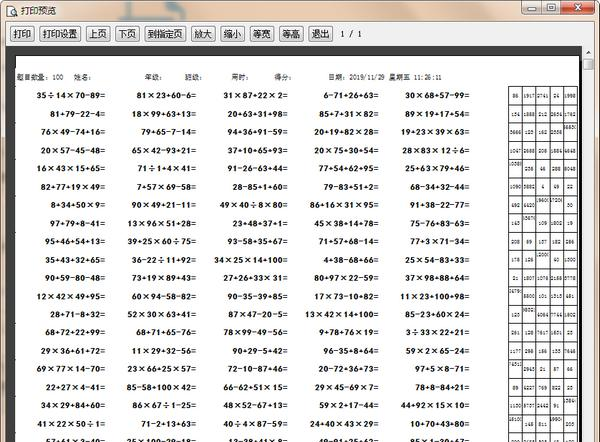Click problem 49×40÷8×80=
Image resolution: width=600 pixels, height=442 pixels.
coord(254,205)
